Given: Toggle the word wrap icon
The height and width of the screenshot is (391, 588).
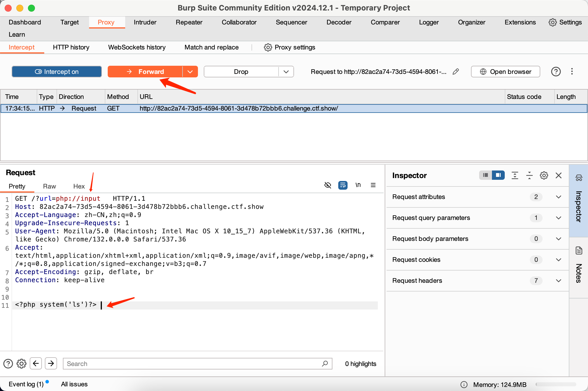Looking at the screenshot, I should (x=343, y=185).
